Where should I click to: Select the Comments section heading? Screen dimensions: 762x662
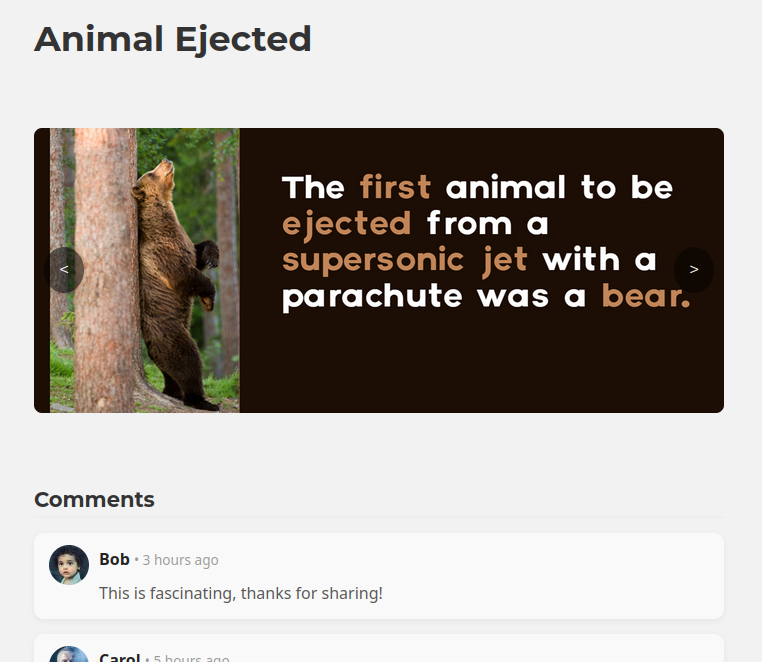[94, 500]
